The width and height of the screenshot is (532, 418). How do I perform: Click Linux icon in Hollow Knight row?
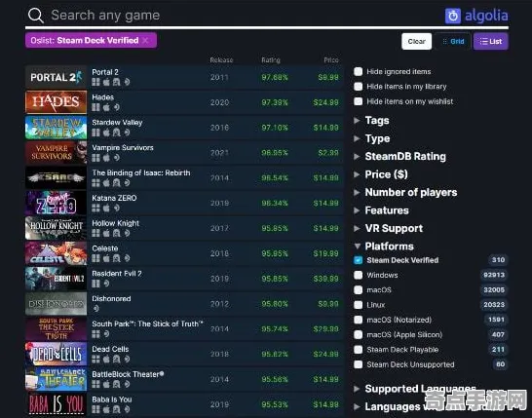pyautogui.click(x=116, y=233)
